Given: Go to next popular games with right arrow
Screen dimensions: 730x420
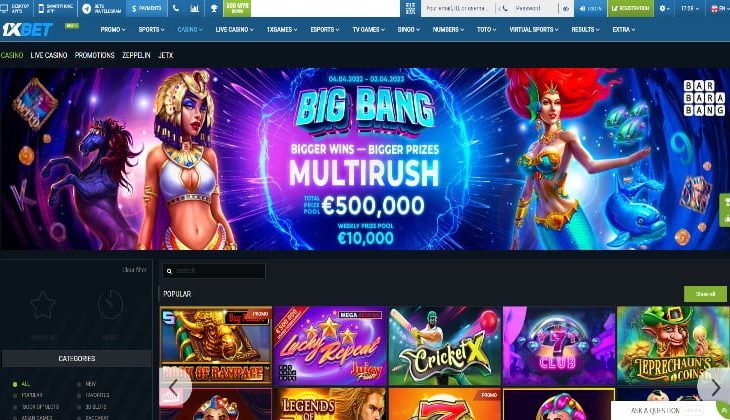Looking at the screenshot, I should pos(715,386).
